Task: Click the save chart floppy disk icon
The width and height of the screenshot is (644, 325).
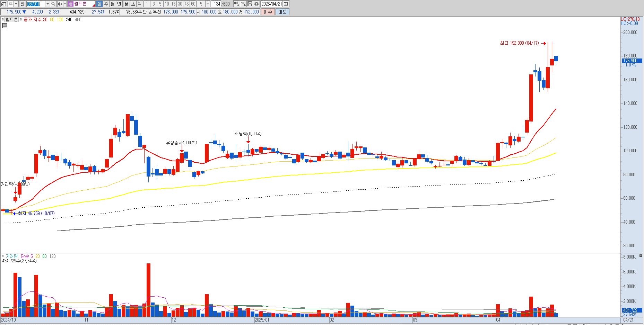Action: [250, 4]
